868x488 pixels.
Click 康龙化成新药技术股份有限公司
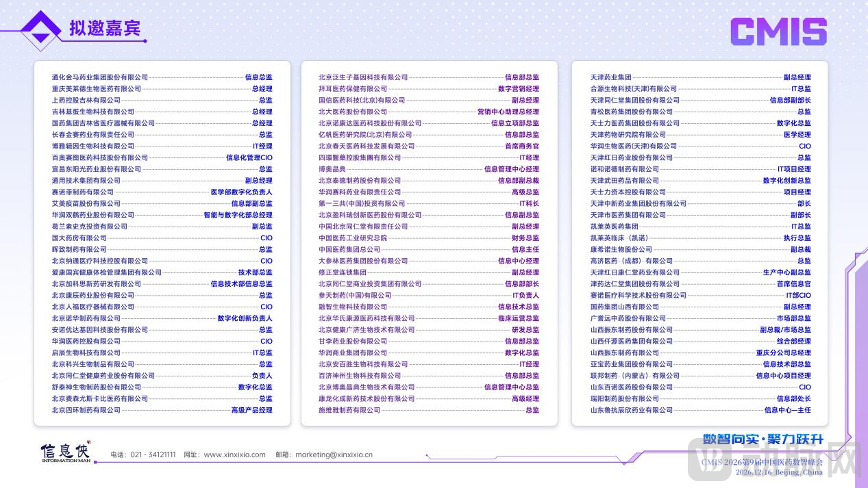pyautogui.click(x=367, y=398)
